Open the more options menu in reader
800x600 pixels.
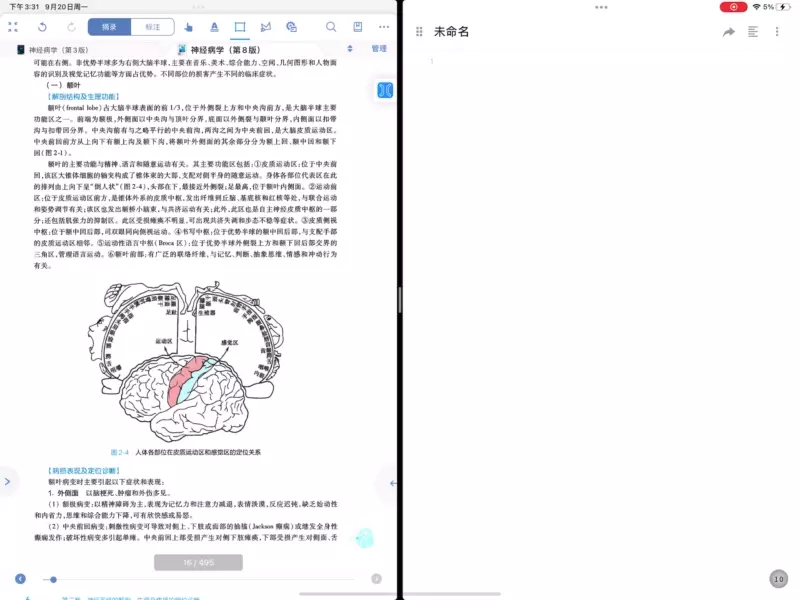[384, 27]
